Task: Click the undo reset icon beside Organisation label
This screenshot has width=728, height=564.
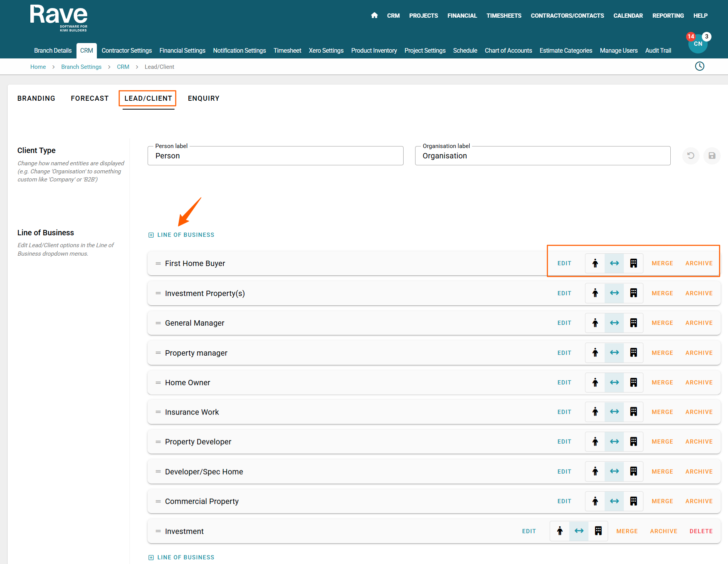Action: pyautogui.click(x=691, y=156)
